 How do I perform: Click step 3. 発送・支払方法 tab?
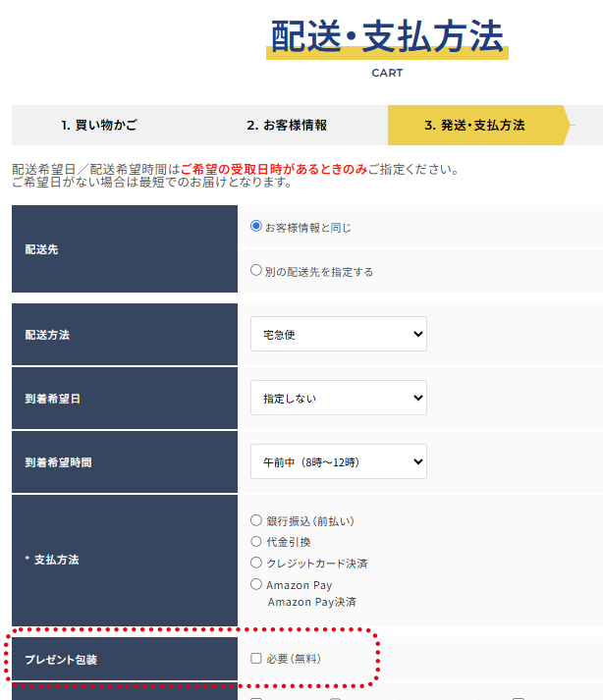click(x=474, y=126)
